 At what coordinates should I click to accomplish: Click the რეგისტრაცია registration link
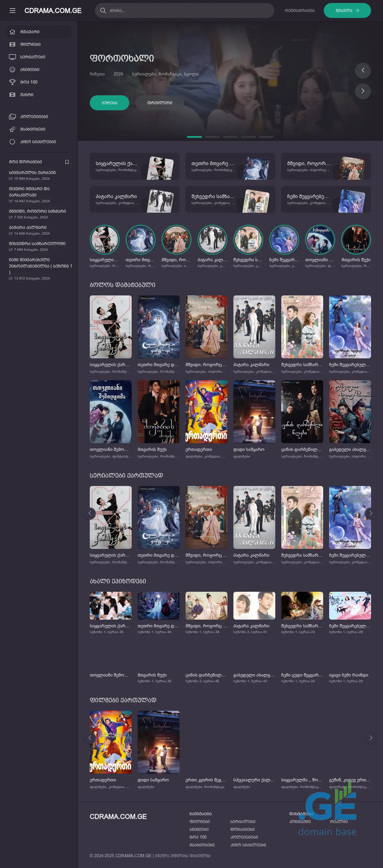click(x=299, y=10)
